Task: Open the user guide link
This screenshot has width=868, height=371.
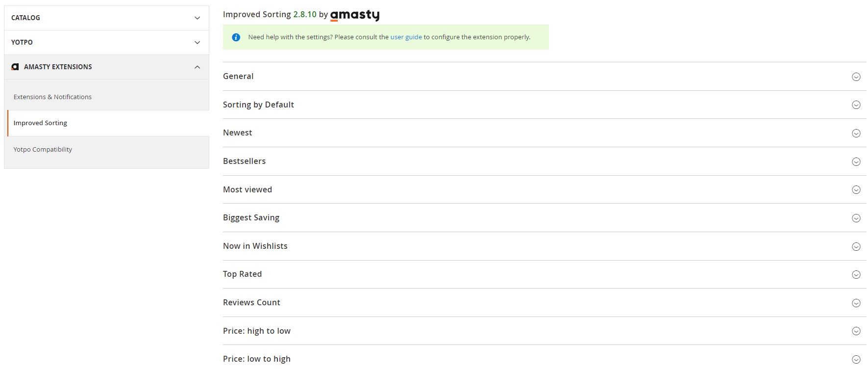Action: 406,37
